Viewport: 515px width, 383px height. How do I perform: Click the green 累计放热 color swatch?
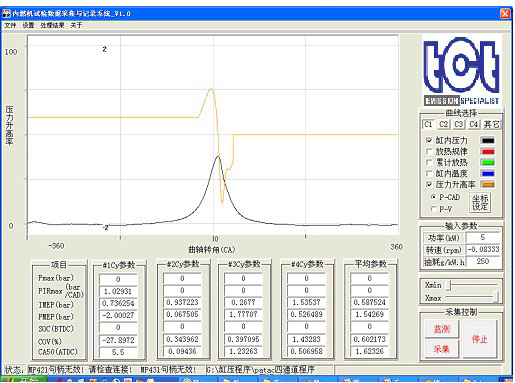488,162
